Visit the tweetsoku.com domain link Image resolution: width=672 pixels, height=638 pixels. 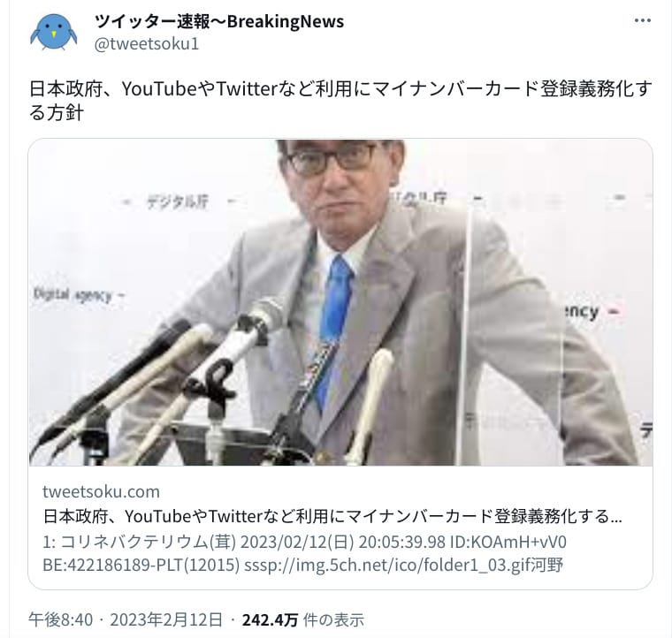tap(101, 491)
